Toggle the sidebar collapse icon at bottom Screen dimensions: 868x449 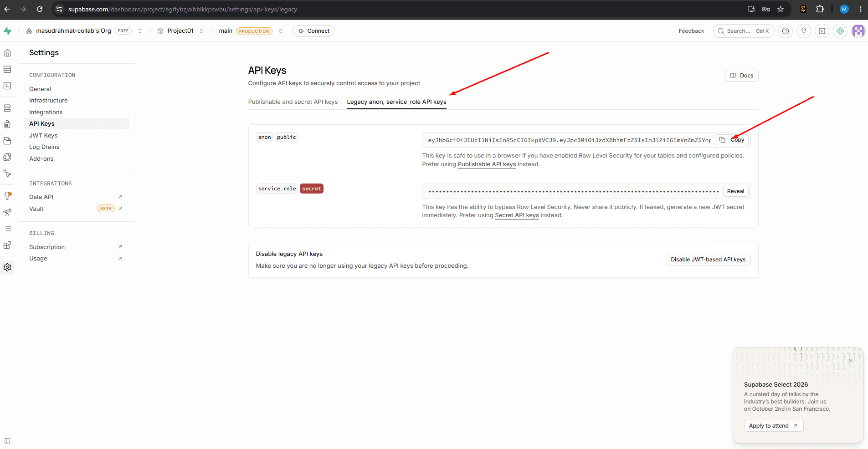[x=7, y=441]
